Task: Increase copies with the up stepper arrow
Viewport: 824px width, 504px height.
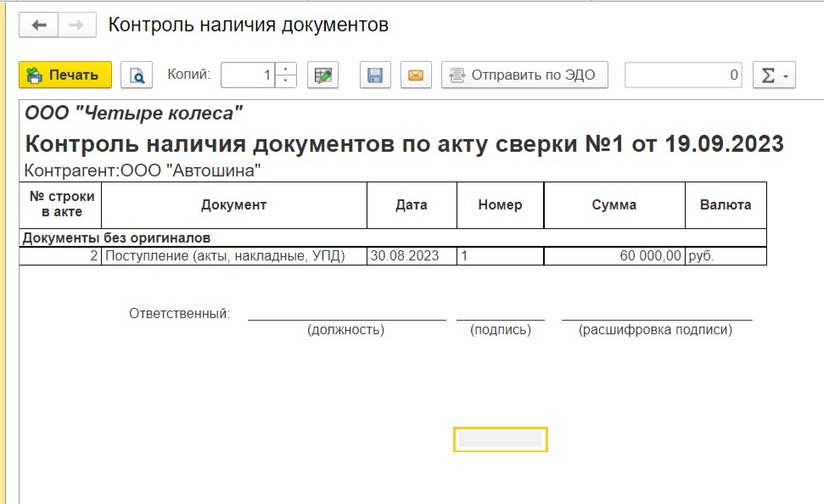Action: coord(286,70)
